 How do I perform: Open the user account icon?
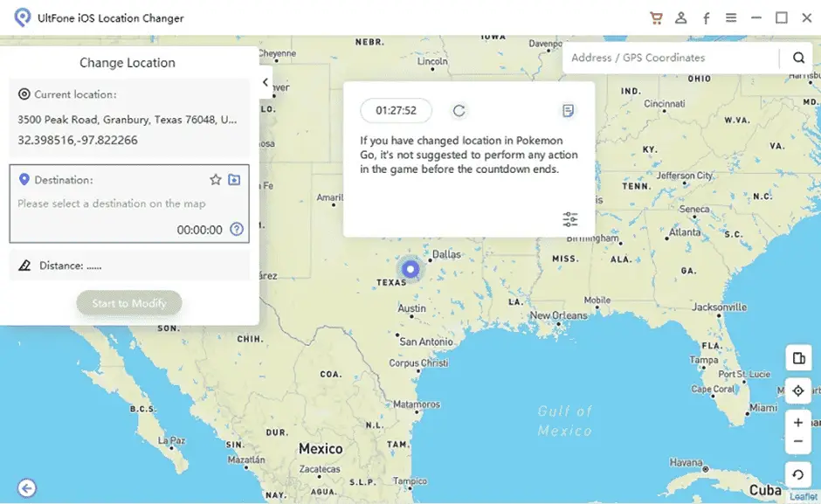pyautogui.click(x=680, y=17)
